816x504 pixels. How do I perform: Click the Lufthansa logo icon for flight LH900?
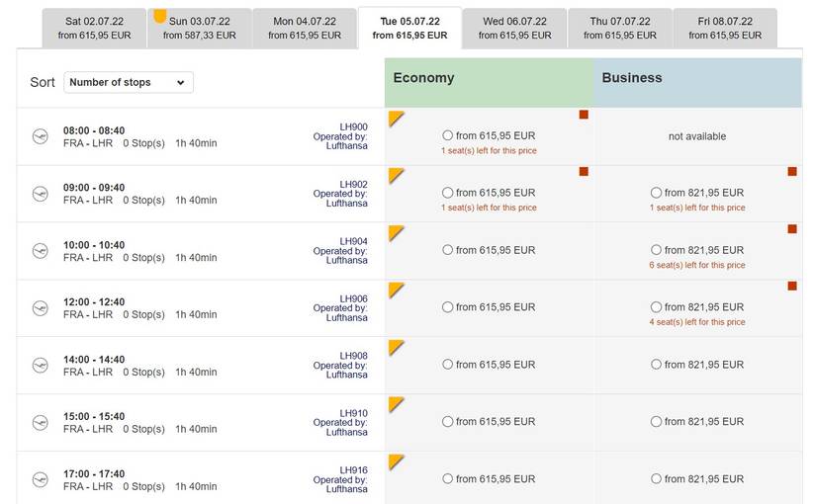[40, 136]
